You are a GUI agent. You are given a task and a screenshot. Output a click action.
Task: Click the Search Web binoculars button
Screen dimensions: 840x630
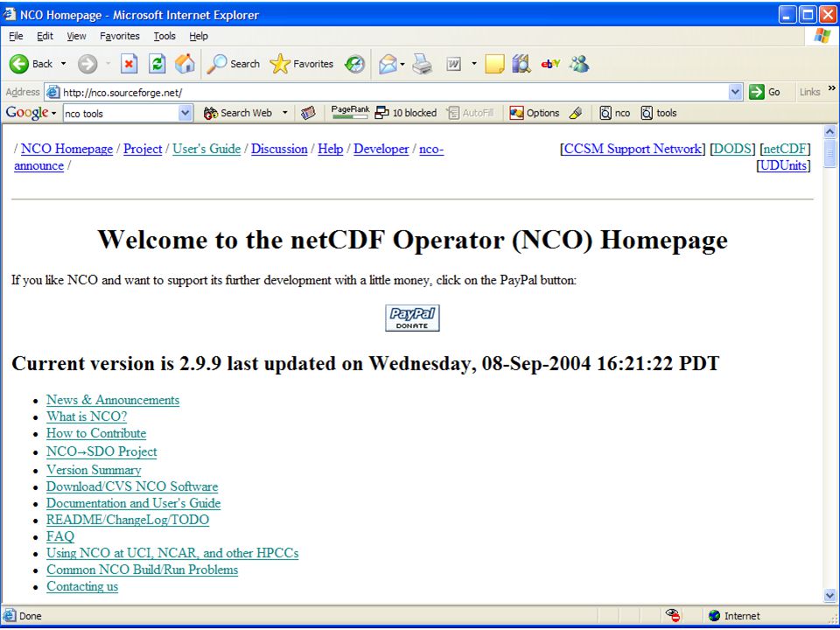coord(238,113)
